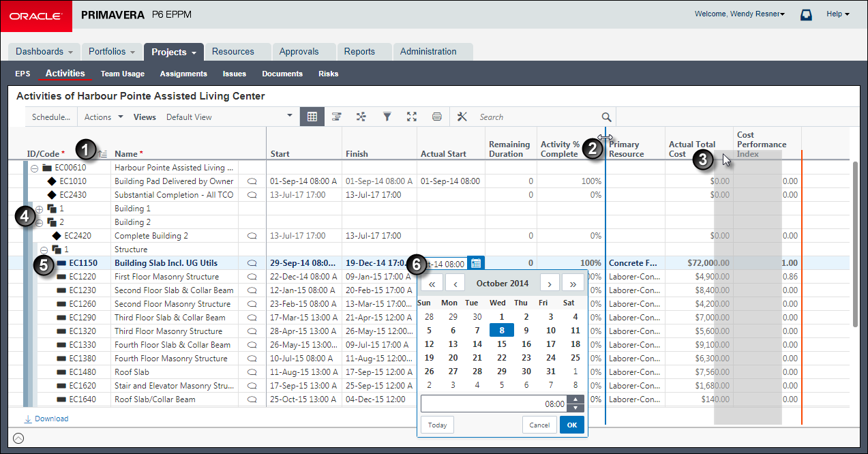
Task: Click the discussion bubble for EC1150
Action: 252,263
